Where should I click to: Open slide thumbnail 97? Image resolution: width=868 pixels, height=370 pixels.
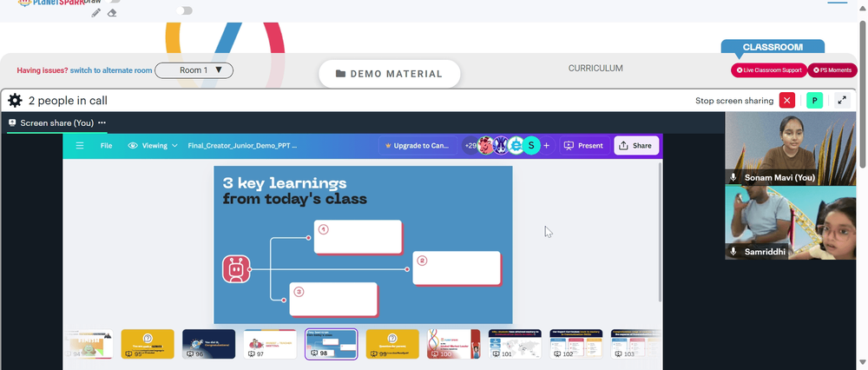(270, 344)
